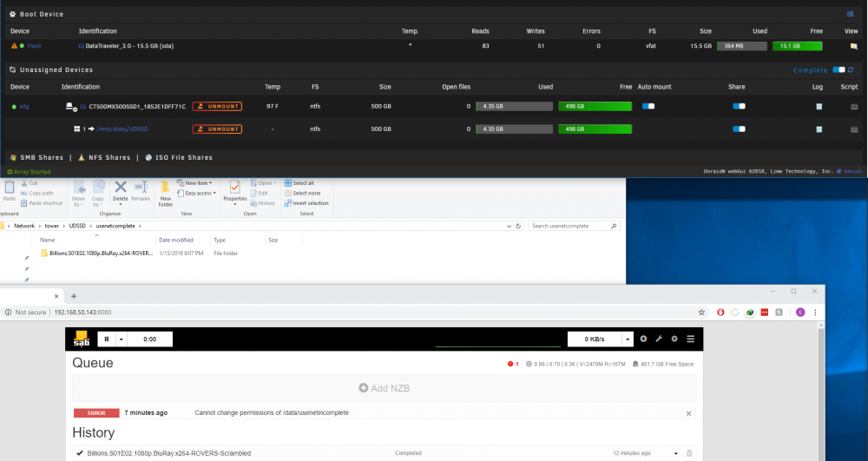The height and width of the screenshot is (461, 868).
Task: Open Script settings for CT500MX500SSD1 disk
Action: point(854,106)
